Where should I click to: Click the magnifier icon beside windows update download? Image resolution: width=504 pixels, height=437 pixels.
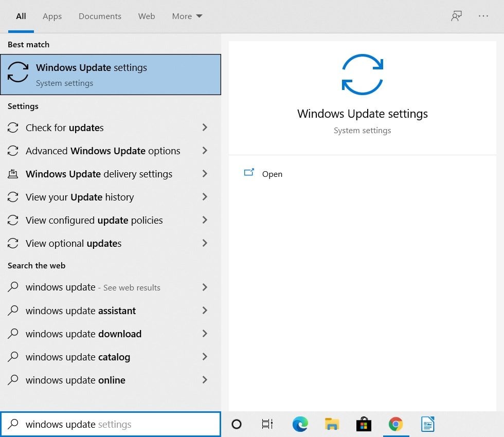click(x=13, y=334)
